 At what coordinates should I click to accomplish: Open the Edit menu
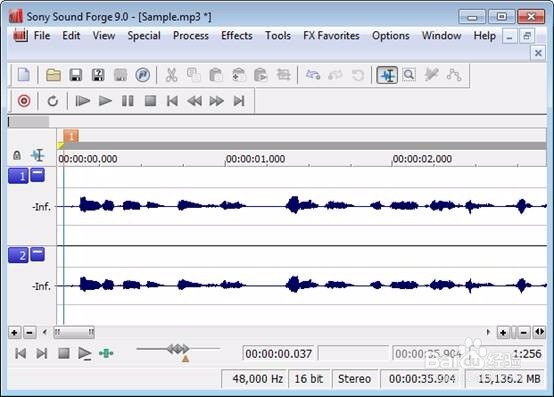point(71,36)
